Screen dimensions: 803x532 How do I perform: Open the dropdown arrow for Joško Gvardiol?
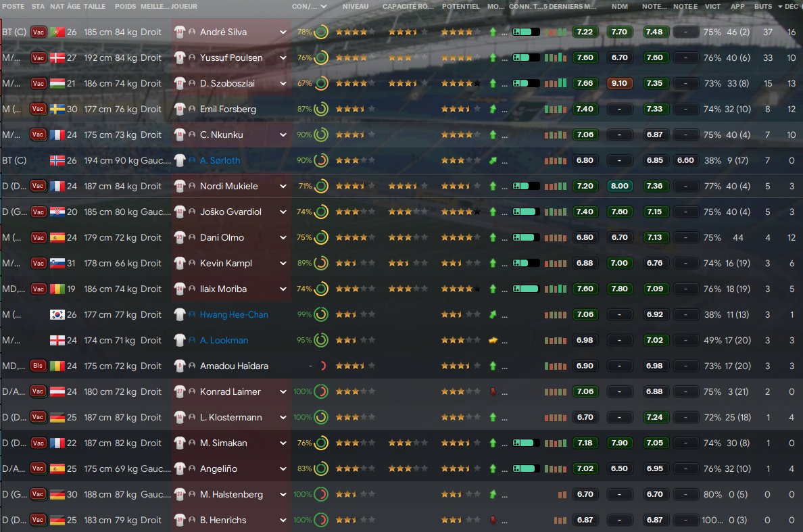point(283,212)
